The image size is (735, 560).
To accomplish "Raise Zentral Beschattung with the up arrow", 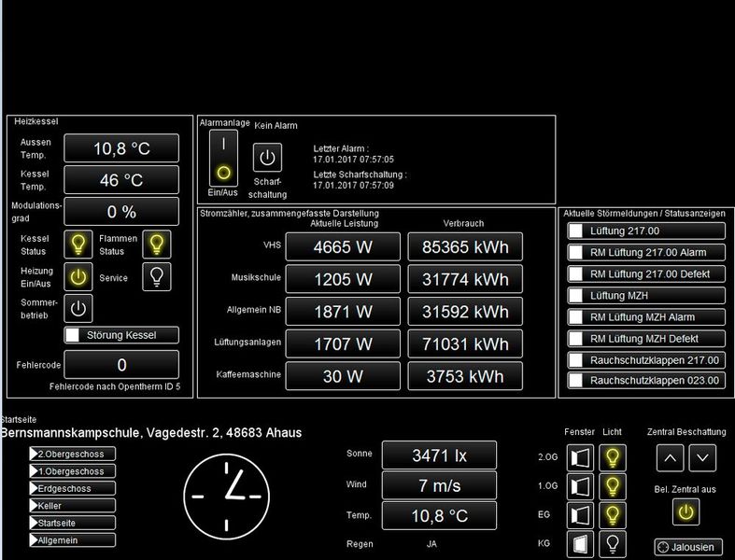I will (x=671, y=458).
